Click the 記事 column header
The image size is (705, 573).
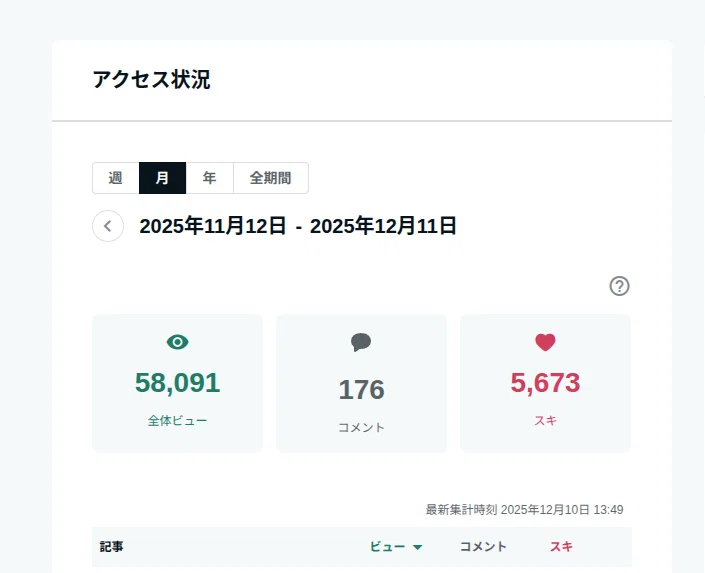point(112,547)
